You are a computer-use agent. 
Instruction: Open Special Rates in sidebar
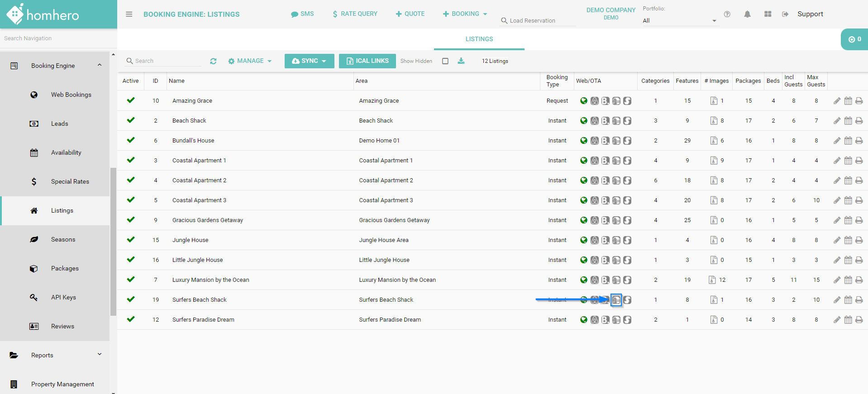(x=70, y=181)
